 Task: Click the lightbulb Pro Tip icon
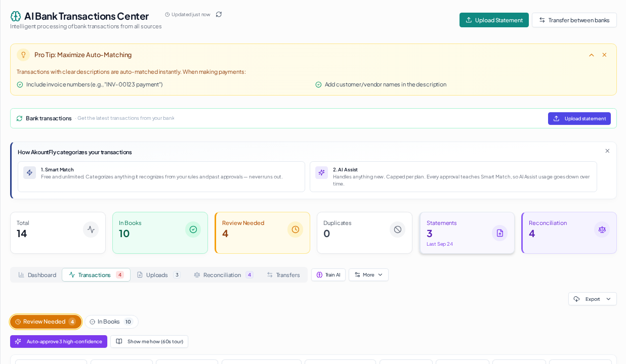[23, 55]
